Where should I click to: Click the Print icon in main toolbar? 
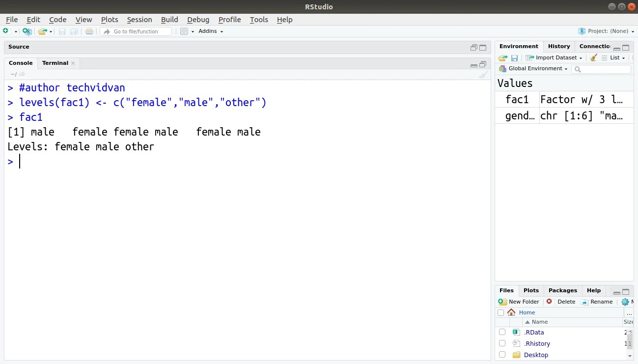pyautogui.click(x=89, y=31)
